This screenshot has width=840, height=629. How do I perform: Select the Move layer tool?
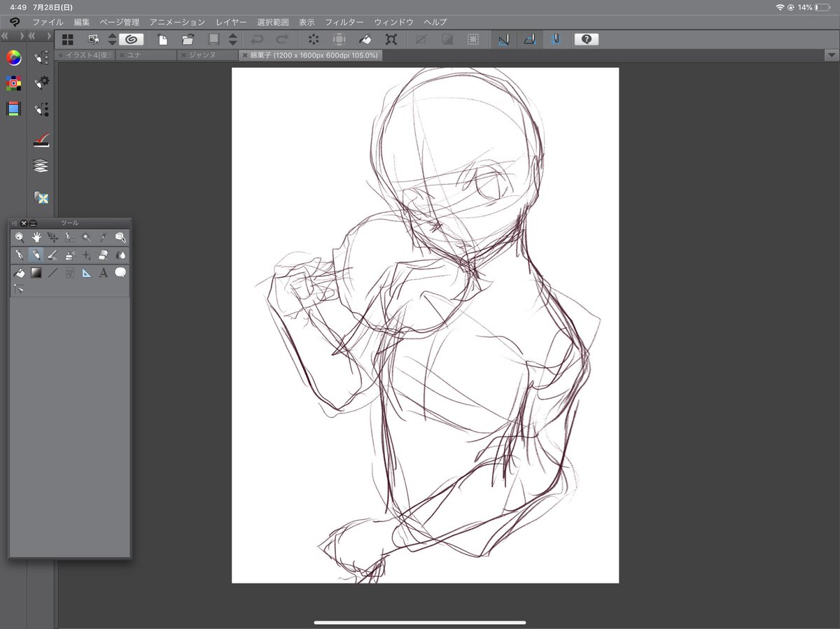point(52,238)
